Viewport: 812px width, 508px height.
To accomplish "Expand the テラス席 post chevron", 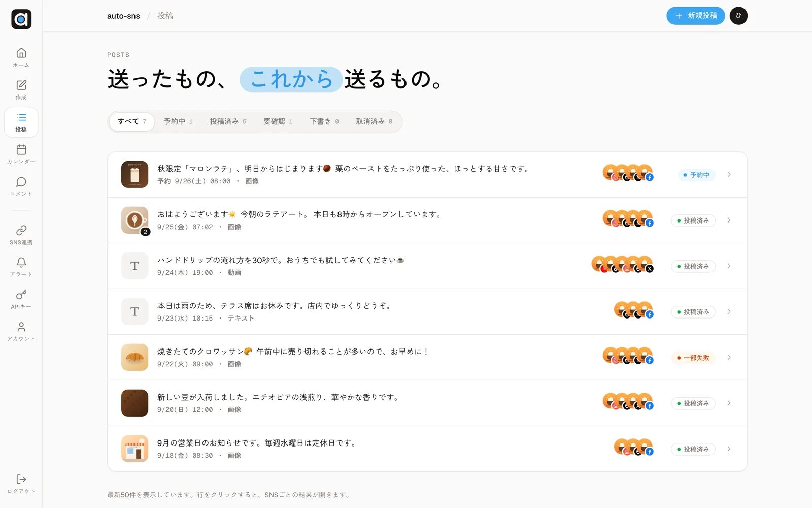I will tap(729, 312).
